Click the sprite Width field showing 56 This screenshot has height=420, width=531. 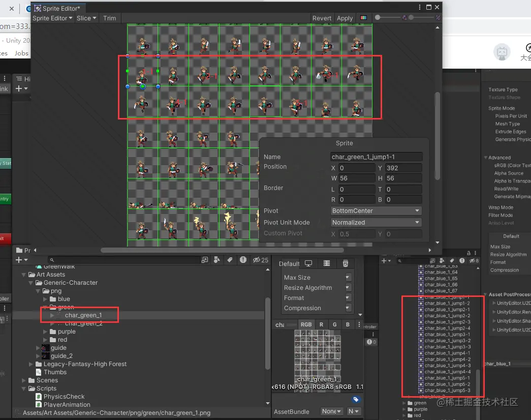(x=357, y=178)
